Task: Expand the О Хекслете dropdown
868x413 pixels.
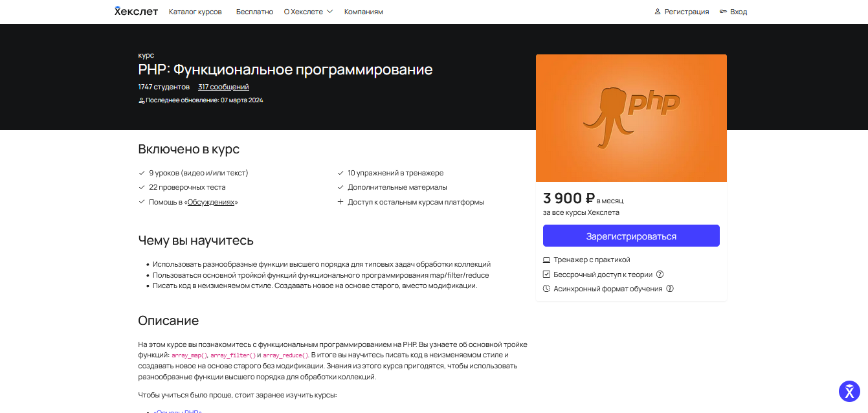Action: pos(309,12)
